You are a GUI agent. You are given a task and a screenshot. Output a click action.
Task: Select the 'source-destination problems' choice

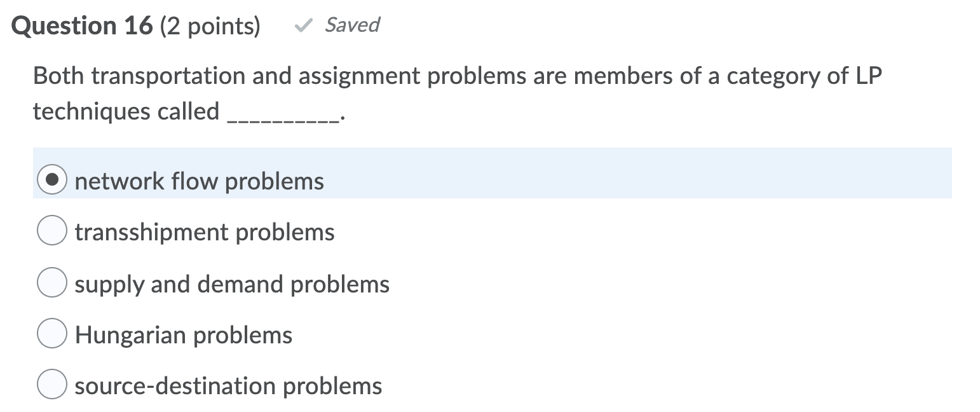click(51, 383)
